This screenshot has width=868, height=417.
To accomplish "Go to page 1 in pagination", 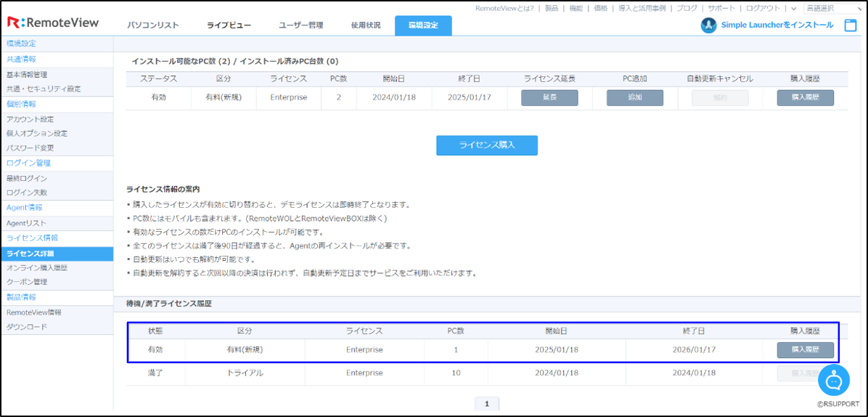I will 486,404.
